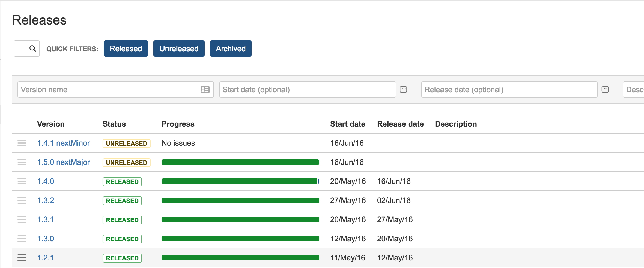Select the drag handle for version 1.4.0
The image size is (644, 268).
(22, 181)
